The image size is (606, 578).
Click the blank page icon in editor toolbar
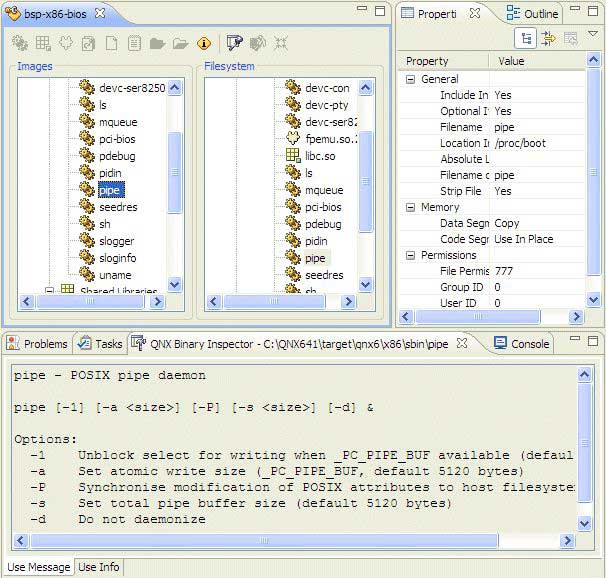click(111, 43)
